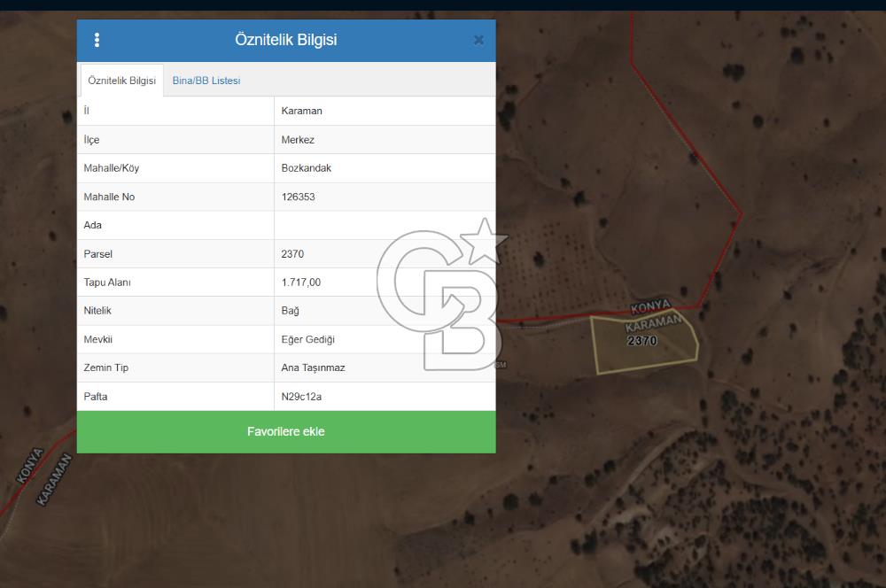
Task: Click the empty Ada value cell
Action: point(384,225)
